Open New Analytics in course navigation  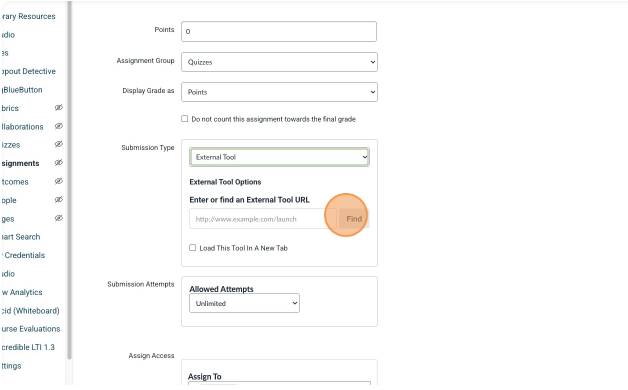tap(21, 292)
